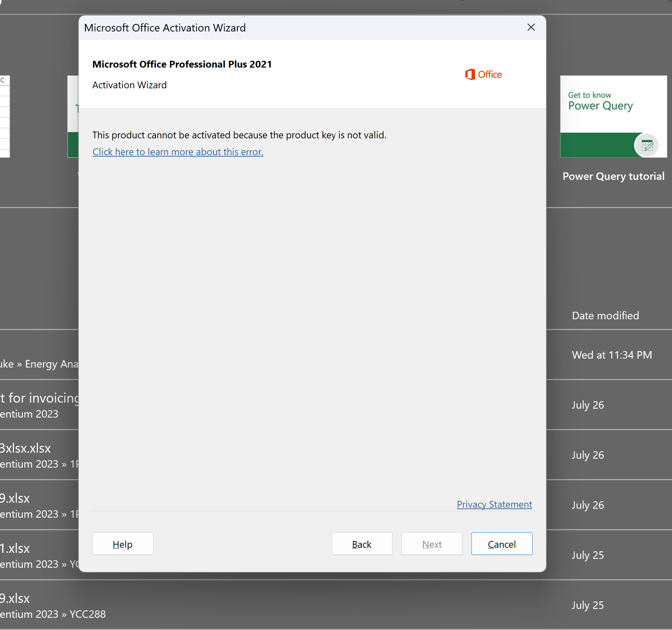Open the 3xlsx.xlsx recent file
The height and width of the screenshot is (630, 672).
(x=26, y=448)
